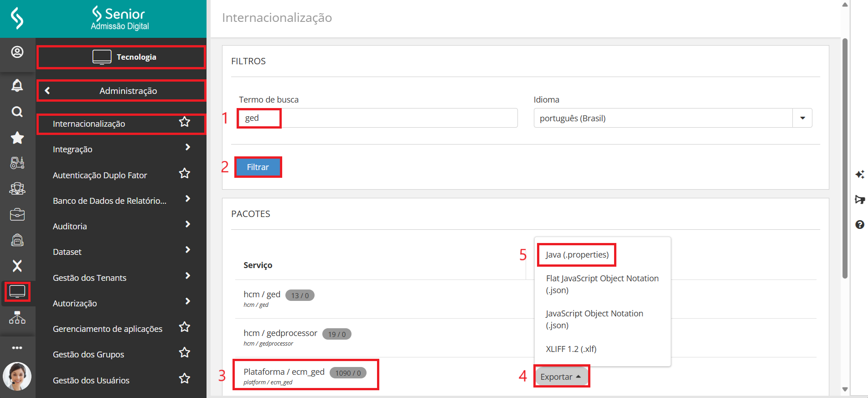Click the megaphone announcements icon
868x398 pixels.
click(x=860, y=199)
